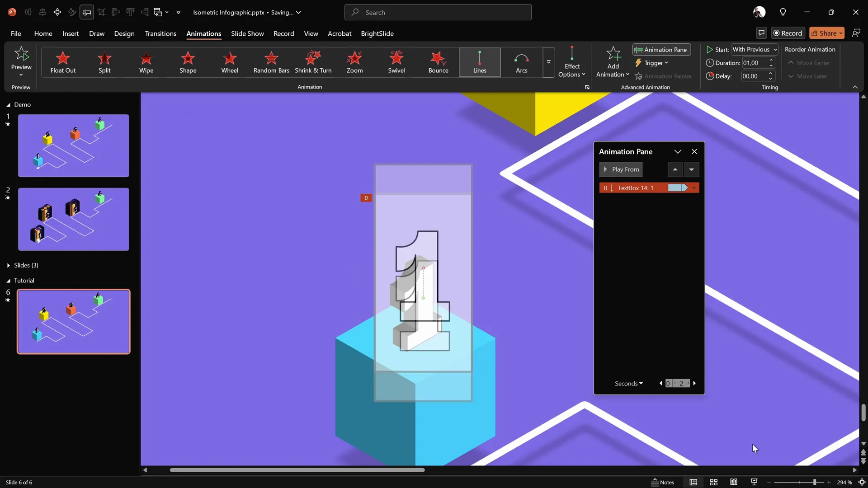Switch to the BrightSlide menu
The height and width of the screenshot is (488, 868).
[378, 33]
